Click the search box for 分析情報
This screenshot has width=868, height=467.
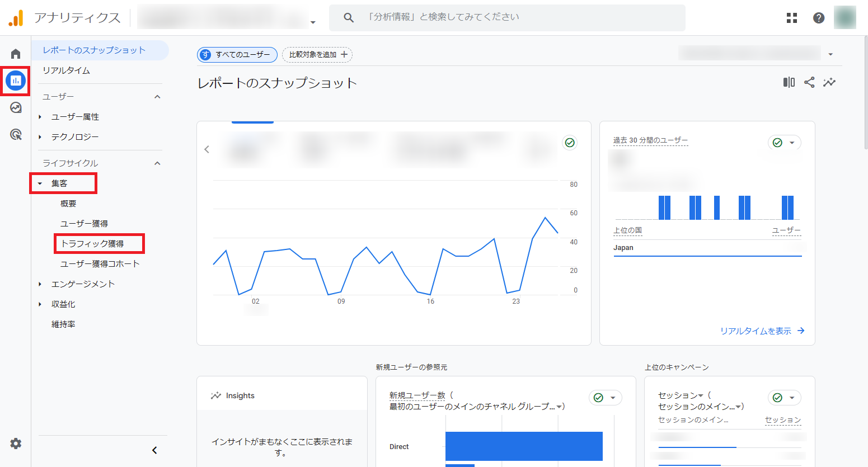506,18
